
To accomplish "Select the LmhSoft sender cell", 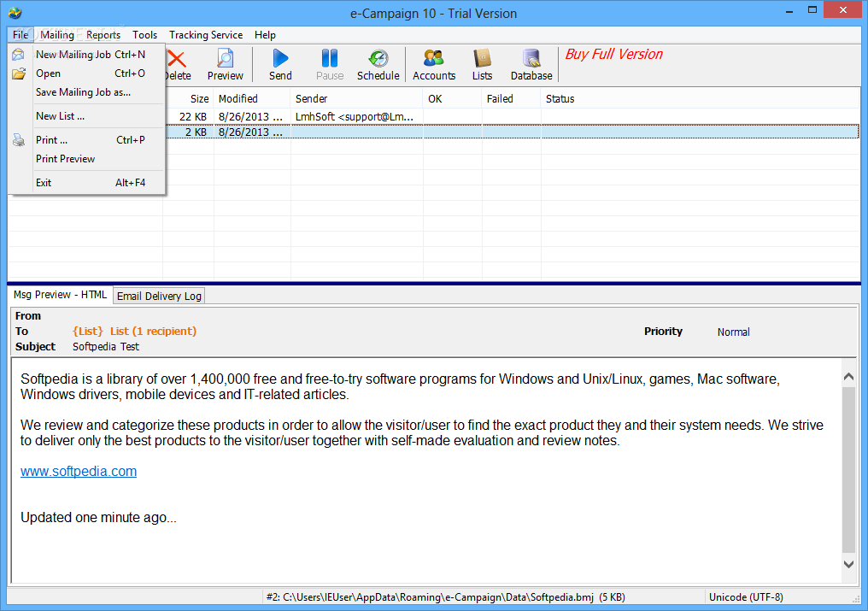I will (x=355, y=117).
